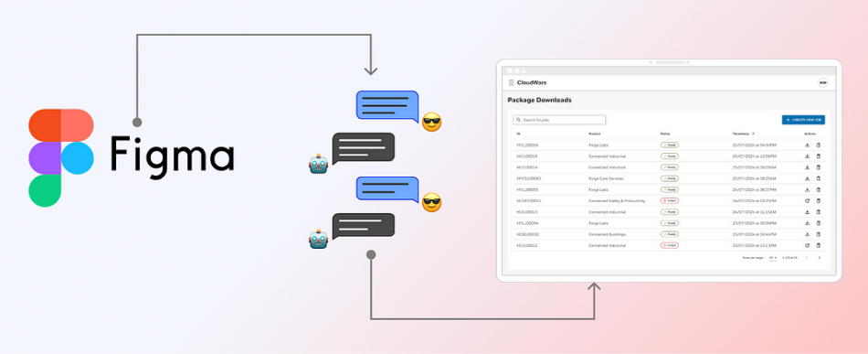
Task: Click the Search for jobs field
Action: coord(559,120)
